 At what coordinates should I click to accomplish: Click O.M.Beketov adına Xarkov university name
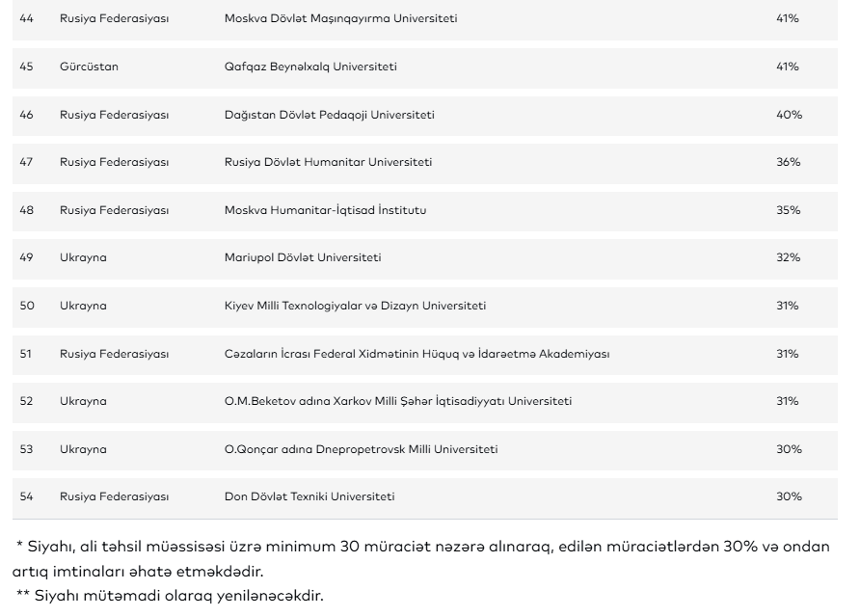pyautogui.click(x=397, y=401)
